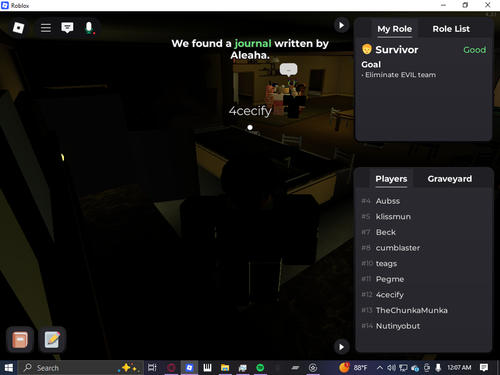Click the Survivor role title

tap(397, 50)
